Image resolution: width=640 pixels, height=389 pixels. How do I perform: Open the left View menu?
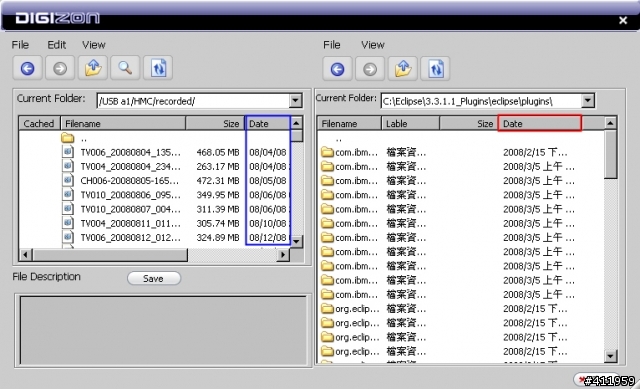click(93, 44)
